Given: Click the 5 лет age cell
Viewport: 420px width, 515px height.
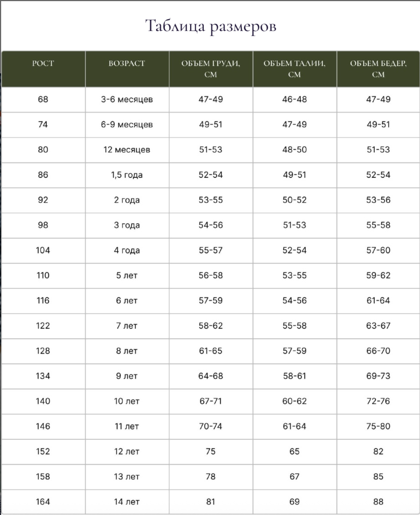Looking at the screenshot, I should click(127, 275).
